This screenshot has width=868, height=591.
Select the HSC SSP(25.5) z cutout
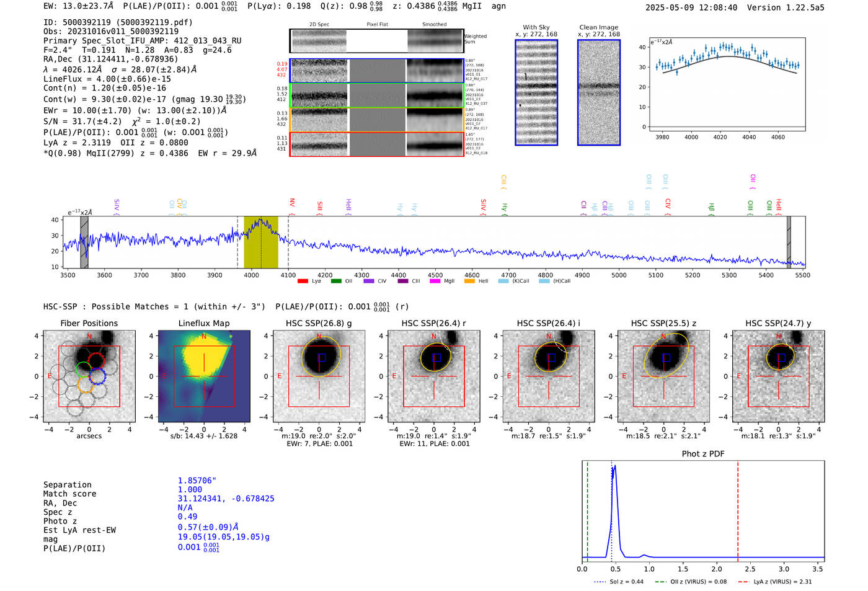[x=663, y=376]
